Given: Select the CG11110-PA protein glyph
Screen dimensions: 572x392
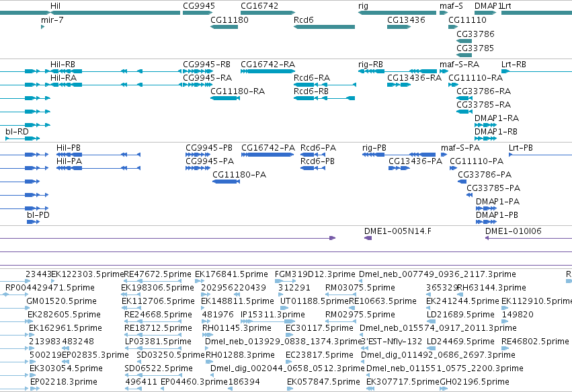Looking at the screenshot, I should [454, 168].
